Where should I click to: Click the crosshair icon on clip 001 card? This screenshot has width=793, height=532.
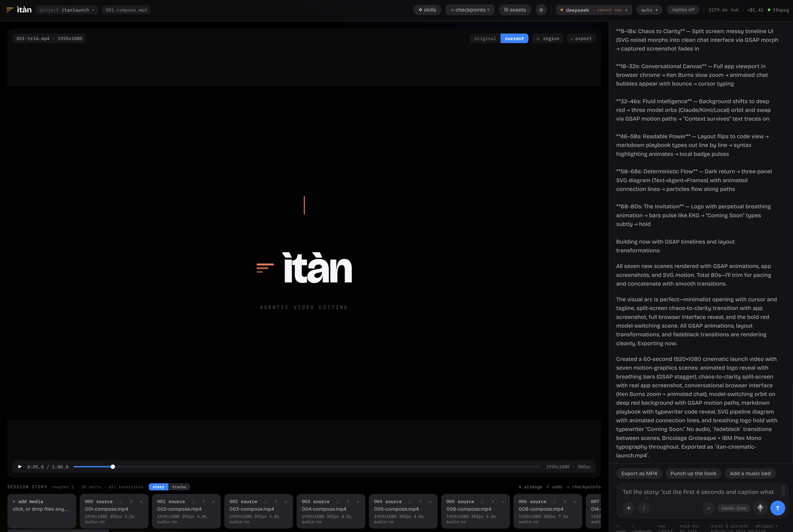pyautogui.click(x=193, y=502)
